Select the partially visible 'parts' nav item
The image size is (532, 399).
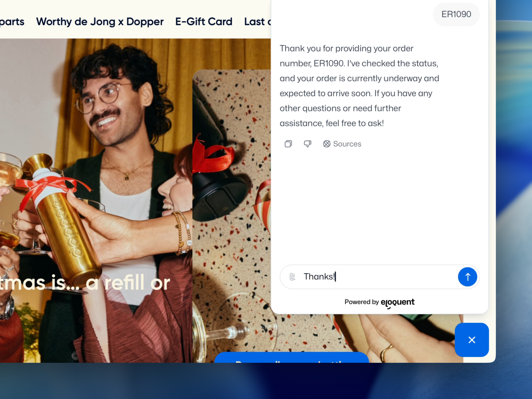tap(12, 22)
